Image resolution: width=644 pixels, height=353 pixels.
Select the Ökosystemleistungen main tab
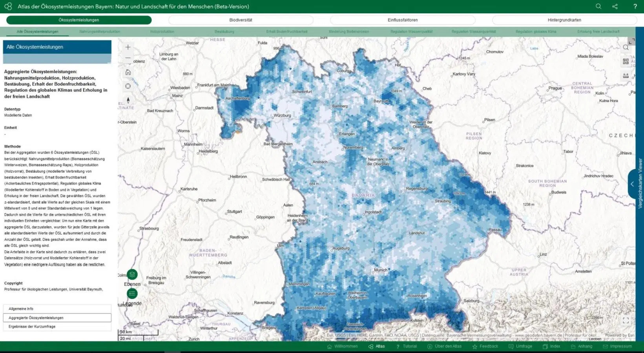coord(79,20)
